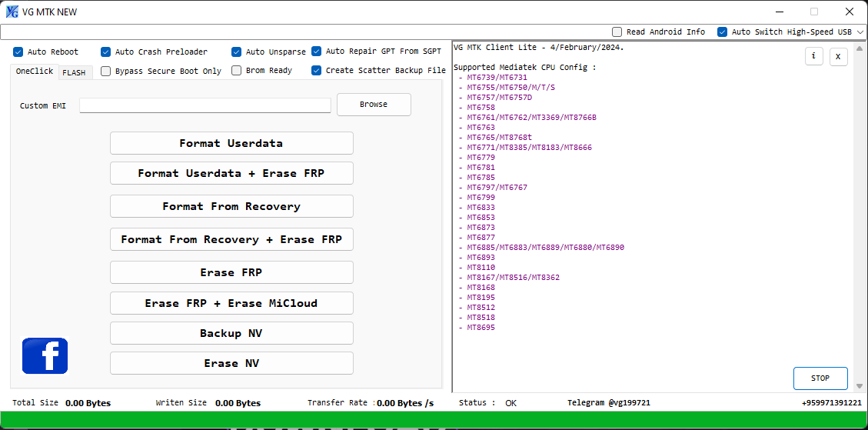Screen dimensions: 868x430
Task: Click the 'VG MTK Client Lite' version line
Action: coord(539,48)
